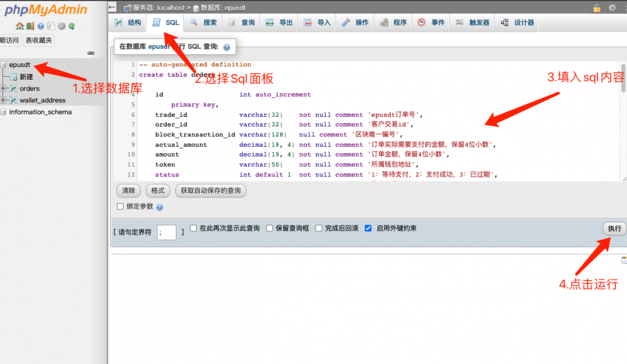Click the statement delimiter input field
The height and width of the screenshot is (364, 627).
167,232
